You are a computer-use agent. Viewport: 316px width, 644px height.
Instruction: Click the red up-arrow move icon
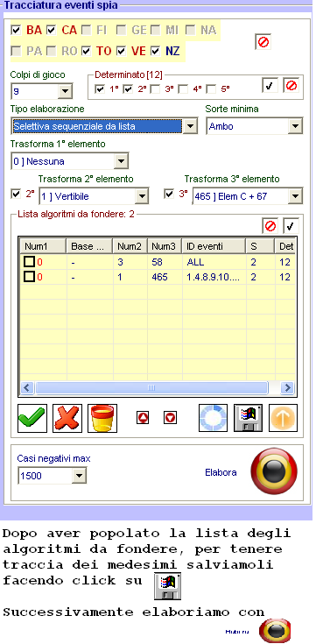click(143, 418)
